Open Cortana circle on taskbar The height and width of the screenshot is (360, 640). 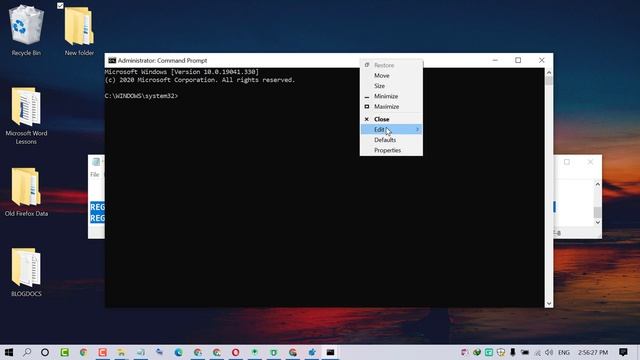click(45, 352)
